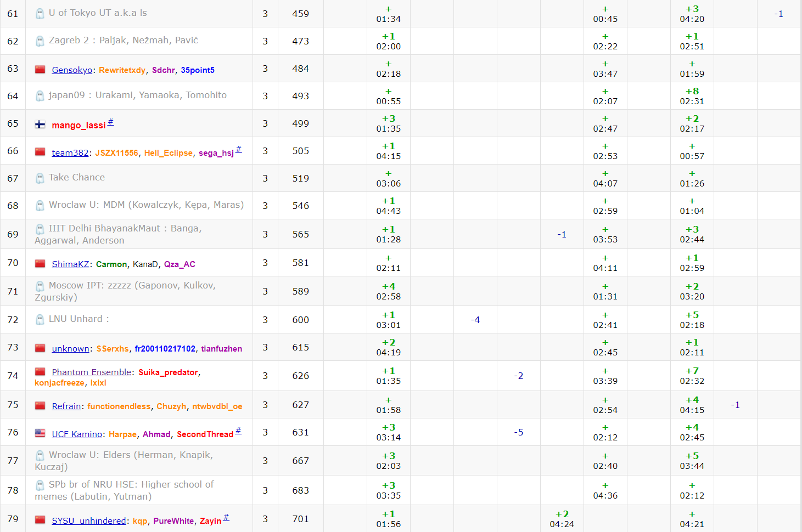Click the ghost icon next to LNU Unhard
Viewport: 802px width, 532px height.
tap(40, 320)
